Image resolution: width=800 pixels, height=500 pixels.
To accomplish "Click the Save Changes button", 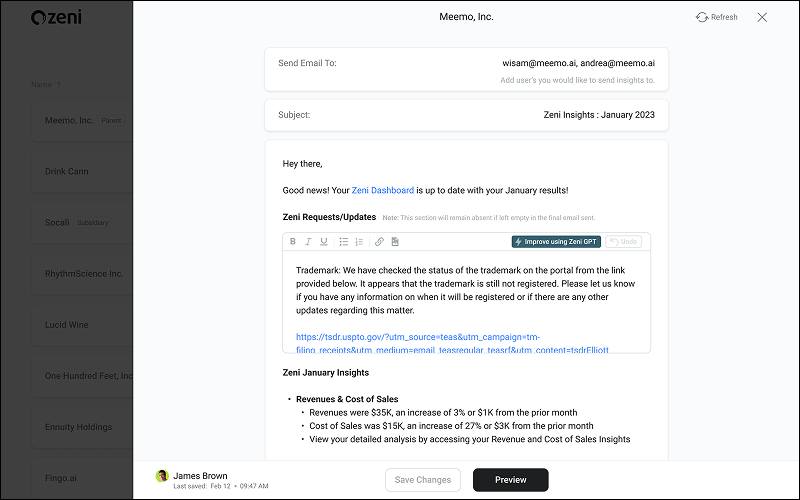I will pyautogui.click(x=423, y=480).
